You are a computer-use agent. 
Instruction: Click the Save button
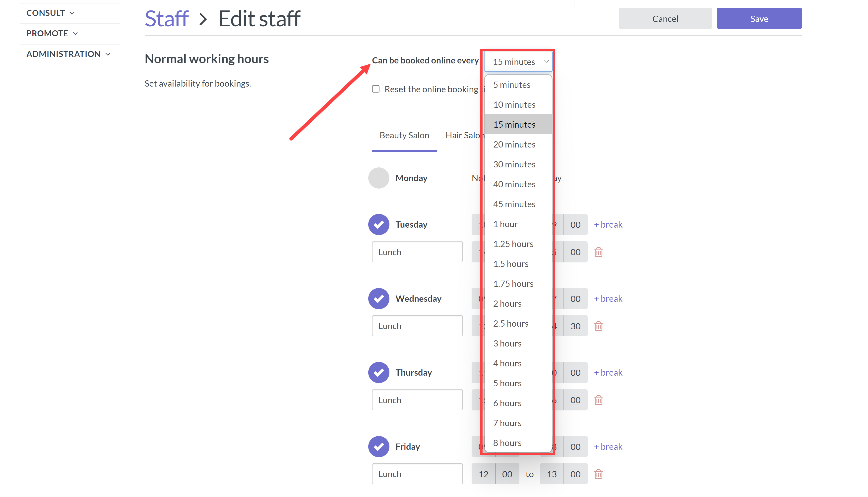point(760,18)
